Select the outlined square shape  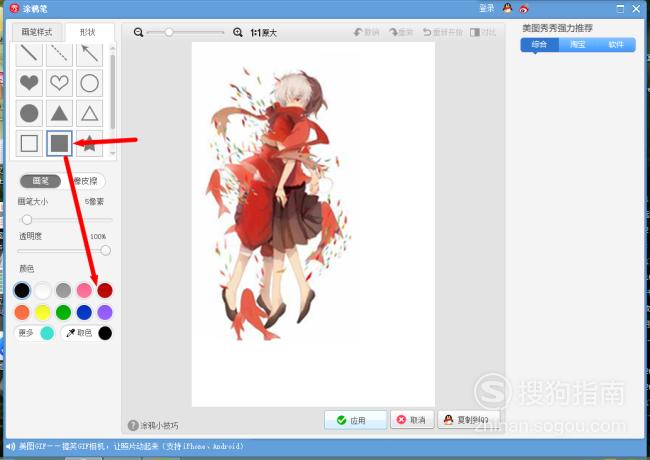pos(29,143)
